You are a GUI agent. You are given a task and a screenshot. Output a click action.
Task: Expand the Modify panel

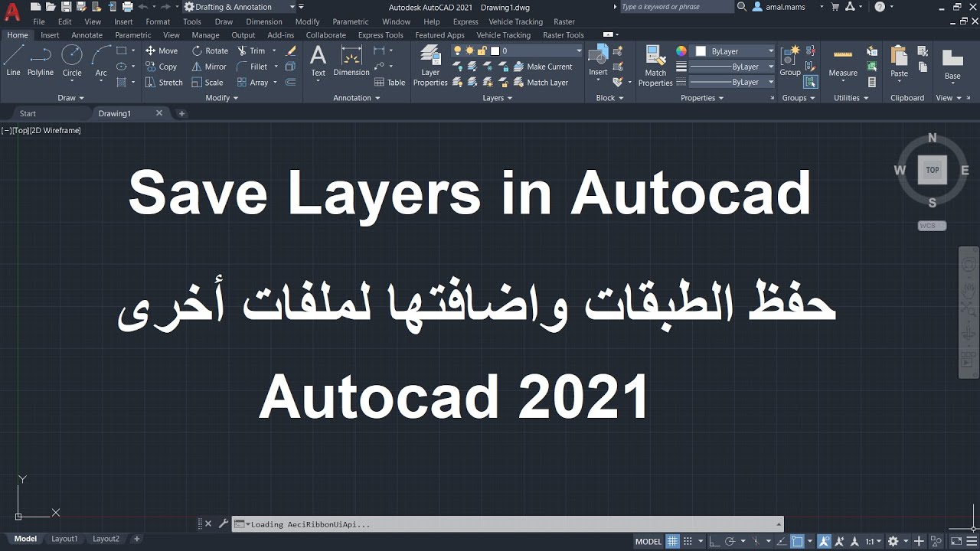click(x=222, y=98)
